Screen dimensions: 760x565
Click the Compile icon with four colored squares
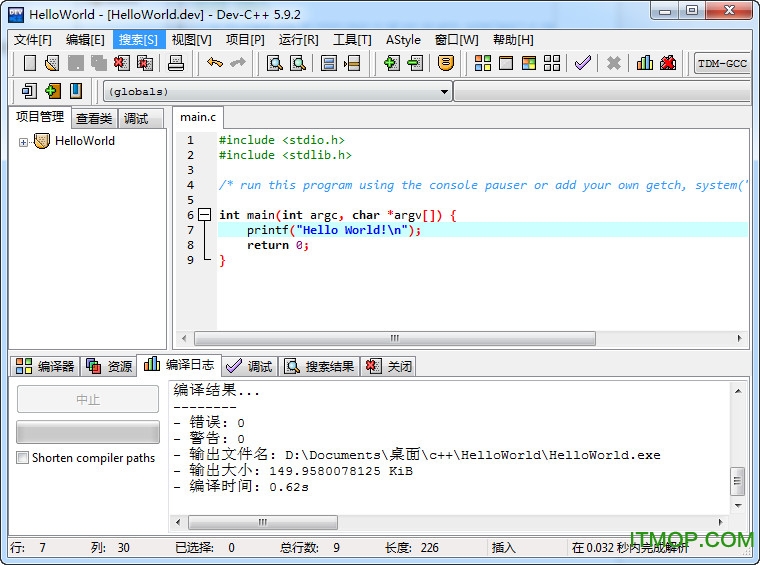(483, 63)
